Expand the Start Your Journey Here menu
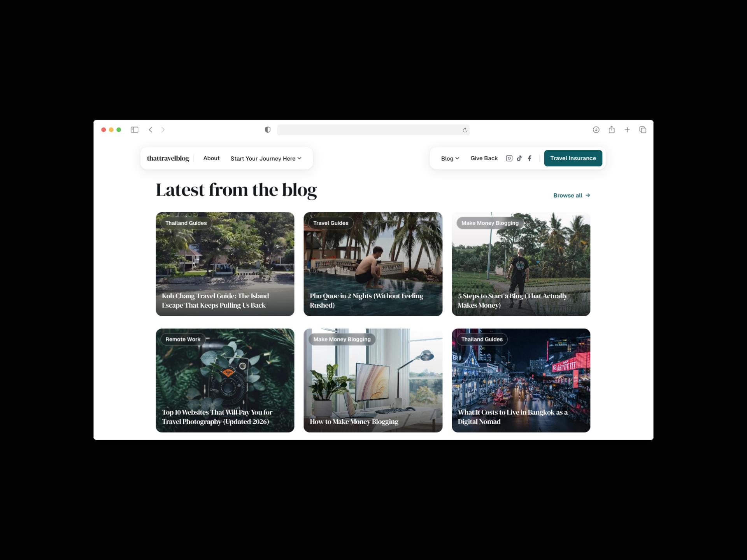 pyautogui.click(x=266, y=158)
